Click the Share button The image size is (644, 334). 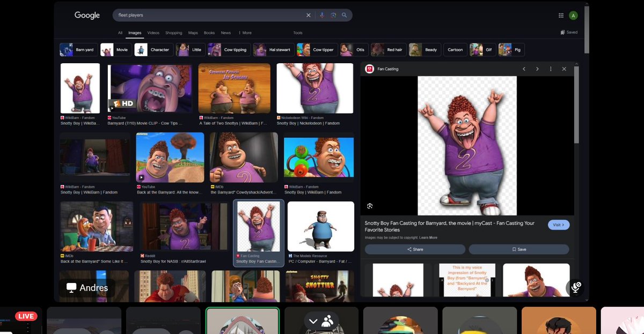(x=415, y=249)
